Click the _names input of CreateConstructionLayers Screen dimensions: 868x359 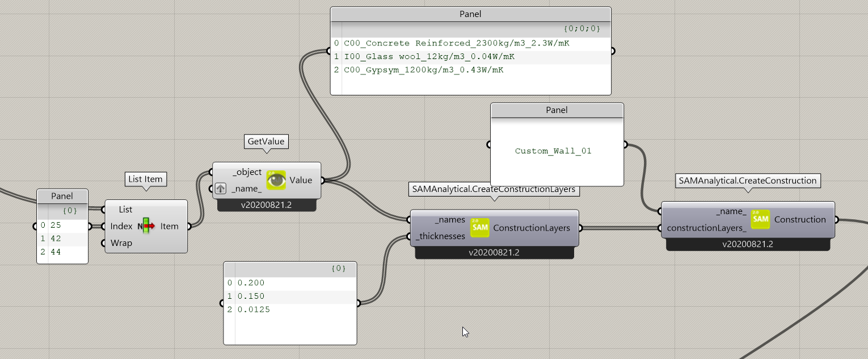450,219
